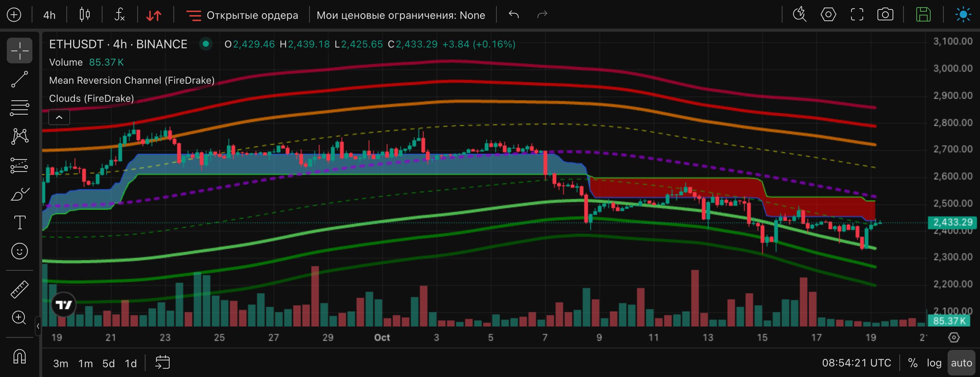The height and width of the screenshot is (377, 980).
Task: Toggle the percent scale mode
Action: click(x=913, y=363)
